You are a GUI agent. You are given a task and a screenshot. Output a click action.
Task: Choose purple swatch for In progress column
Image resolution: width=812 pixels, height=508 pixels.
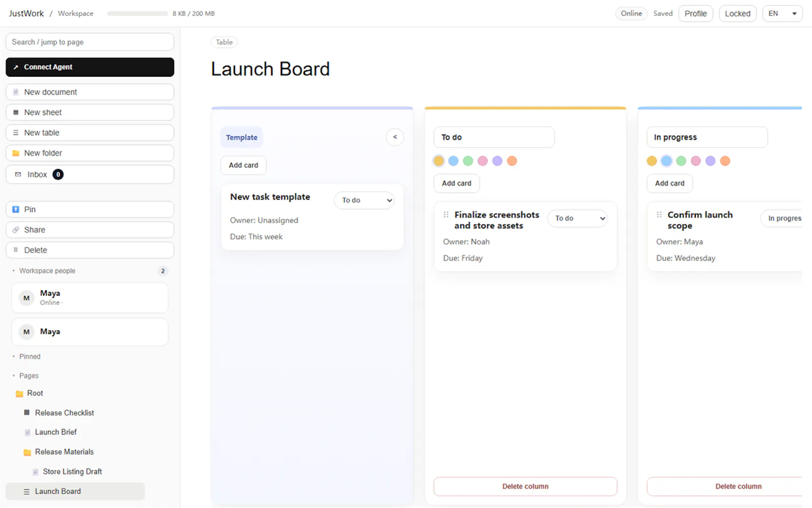710,161
